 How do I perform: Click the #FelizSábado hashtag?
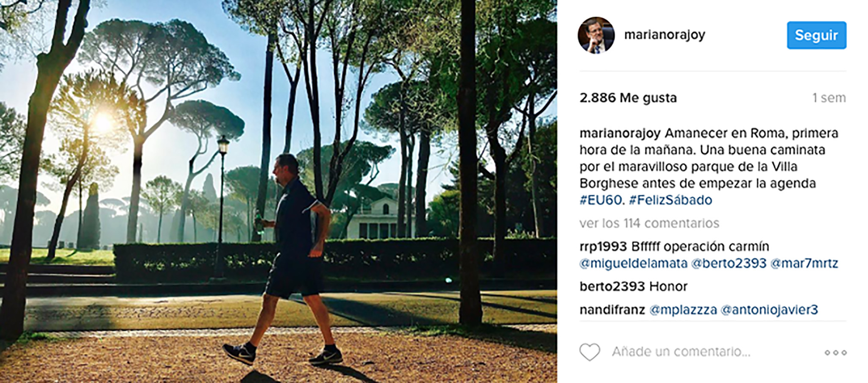pos(670,200)
